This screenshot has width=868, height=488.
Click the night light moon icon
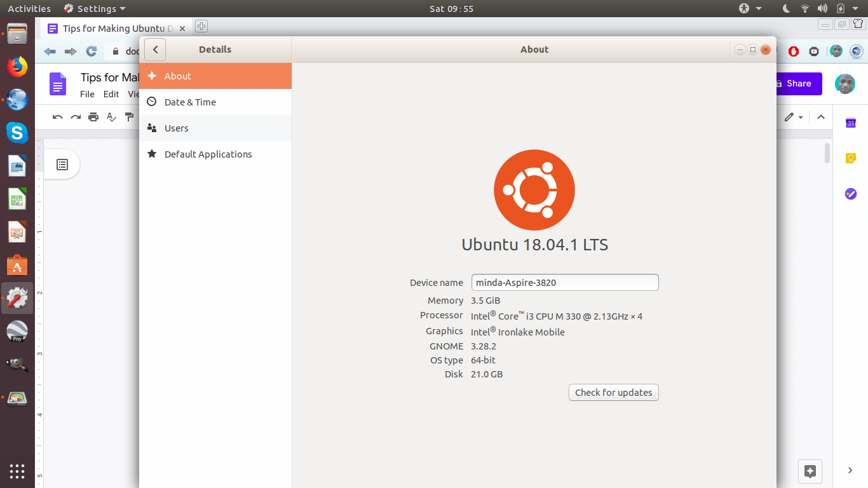pyautogui.click(x=786, y=8)
